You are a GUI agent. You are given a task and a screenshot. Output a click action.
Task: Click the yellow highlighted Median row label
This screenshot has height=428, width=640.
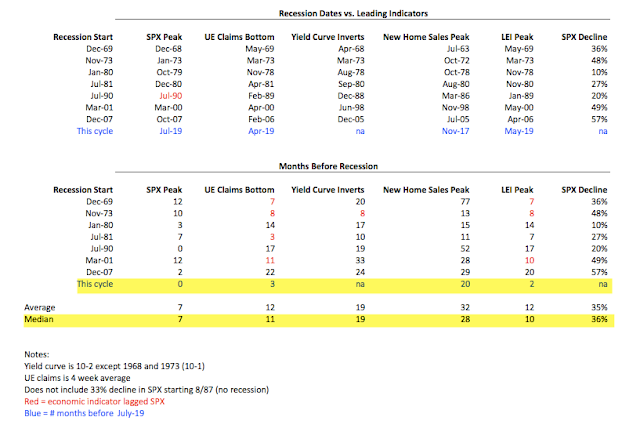(39, 319)
